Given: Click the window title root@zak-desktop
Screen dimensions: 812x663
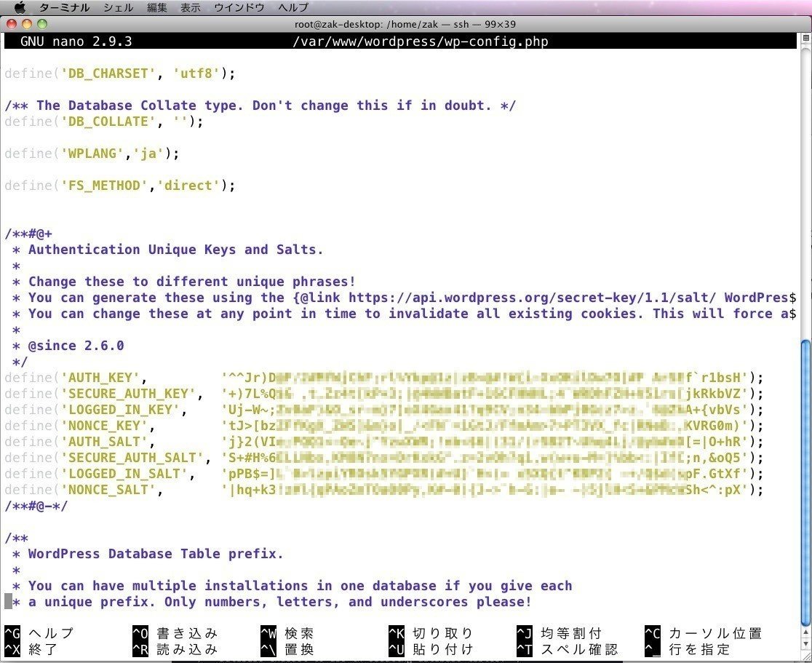Looking at the screenshot, I should click(x=405, y=24).
